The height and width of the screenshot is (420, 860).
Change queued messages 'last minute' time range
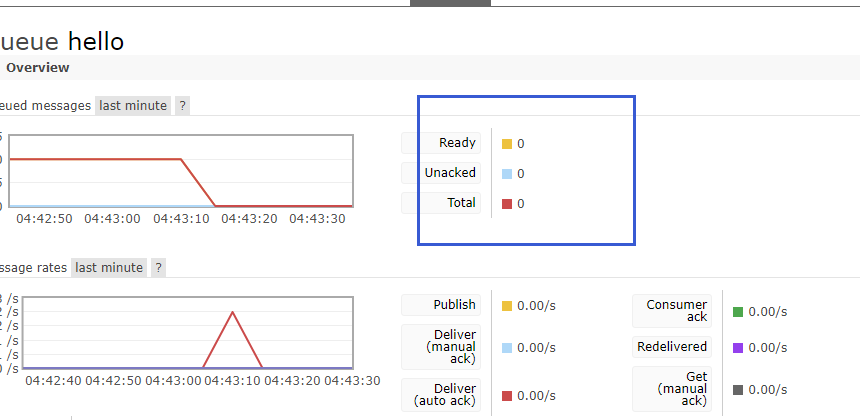point(133,105)
